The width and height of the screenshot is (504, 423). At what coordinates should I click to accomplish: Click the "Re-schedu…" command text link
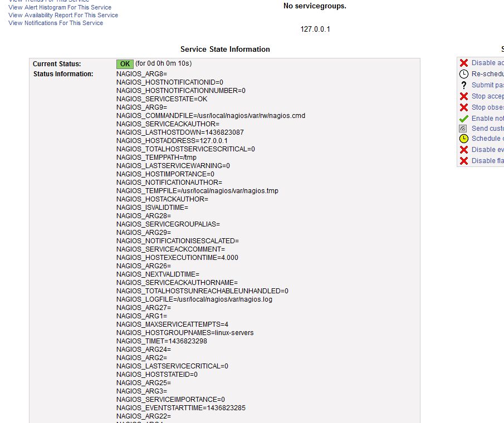click(x=487, y=74)
